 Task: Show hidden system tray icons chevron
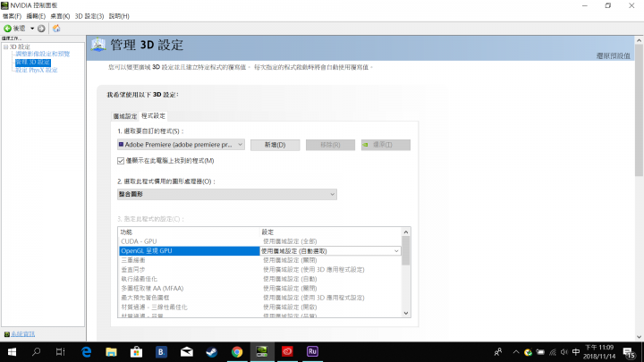pos(516,352)
